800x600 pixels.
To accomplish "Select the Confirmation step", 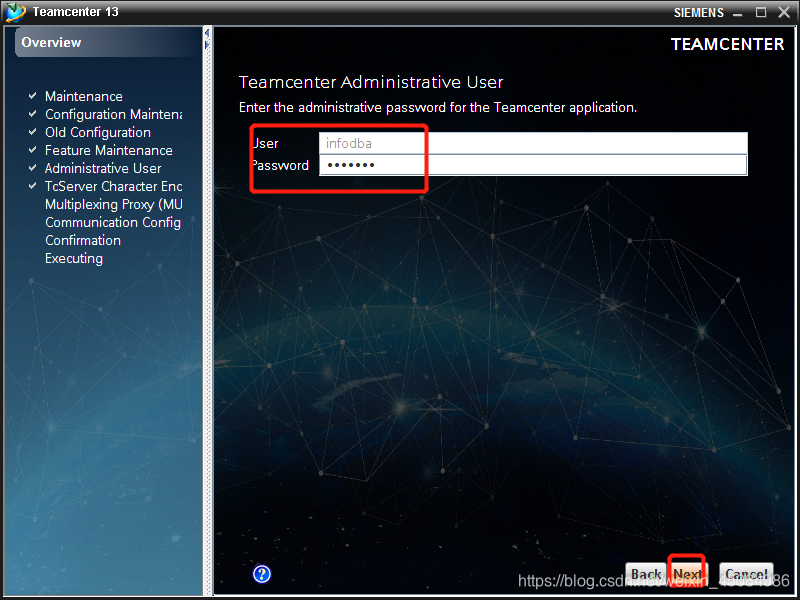I will point(83,240).
